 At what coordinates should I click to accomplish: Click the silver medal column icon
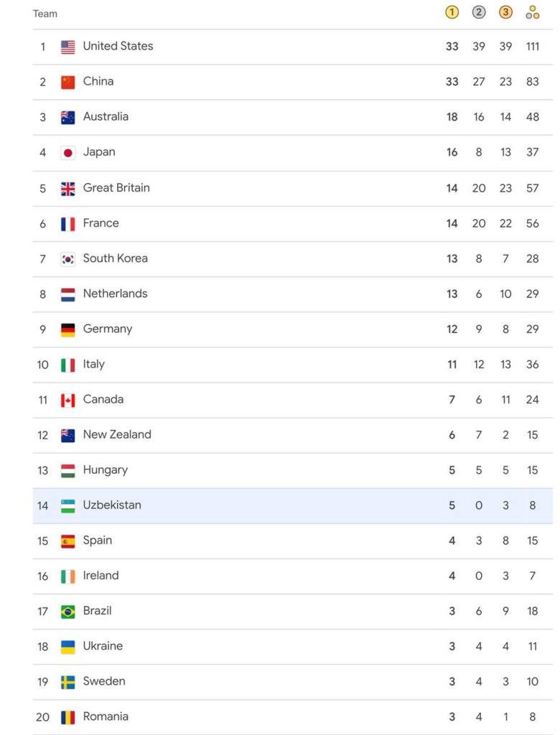coord(479,12)
